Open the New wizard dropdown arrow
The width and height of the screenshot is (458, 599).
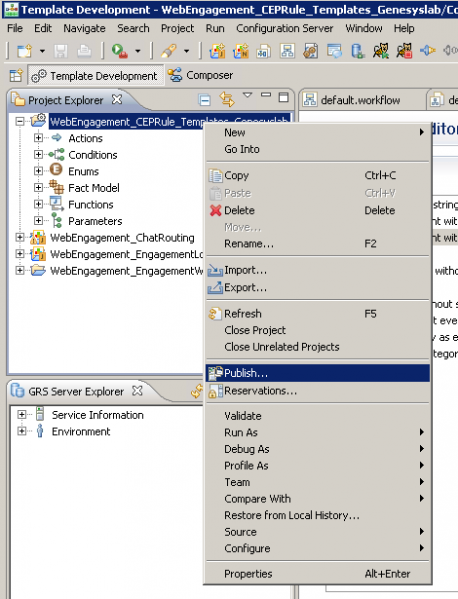pyautogui.click(x=42, y=51)
